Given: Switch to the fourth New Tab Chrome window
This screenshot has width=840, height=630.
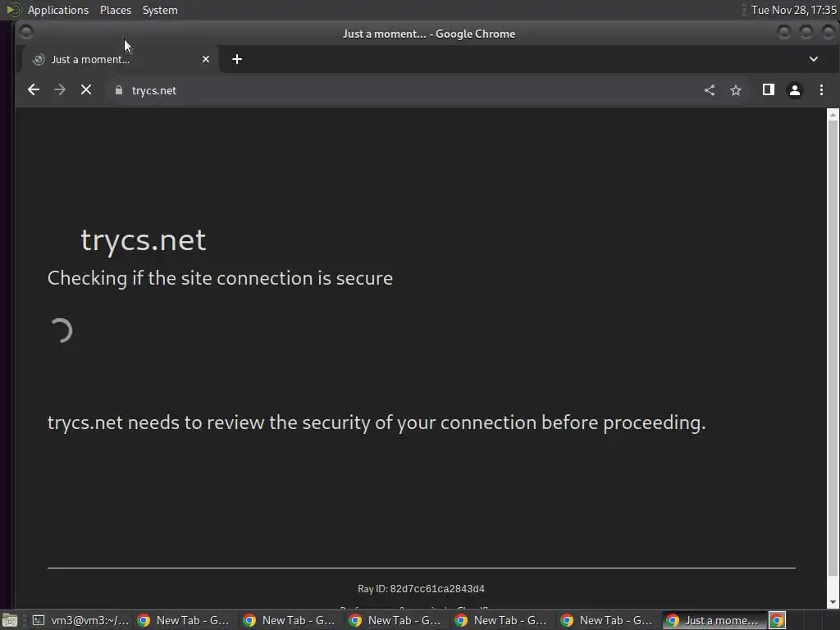Looking at the screenshot, I should pos(501,620).
